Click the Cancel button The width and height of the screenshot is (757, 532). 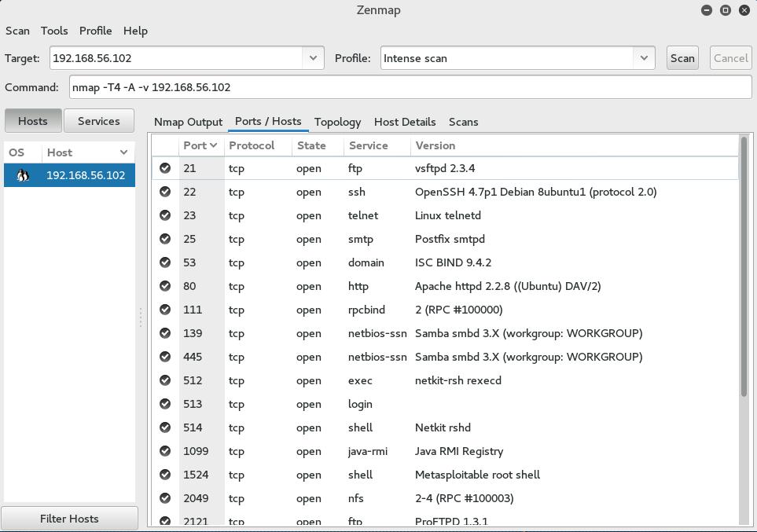tap(730, 58)
